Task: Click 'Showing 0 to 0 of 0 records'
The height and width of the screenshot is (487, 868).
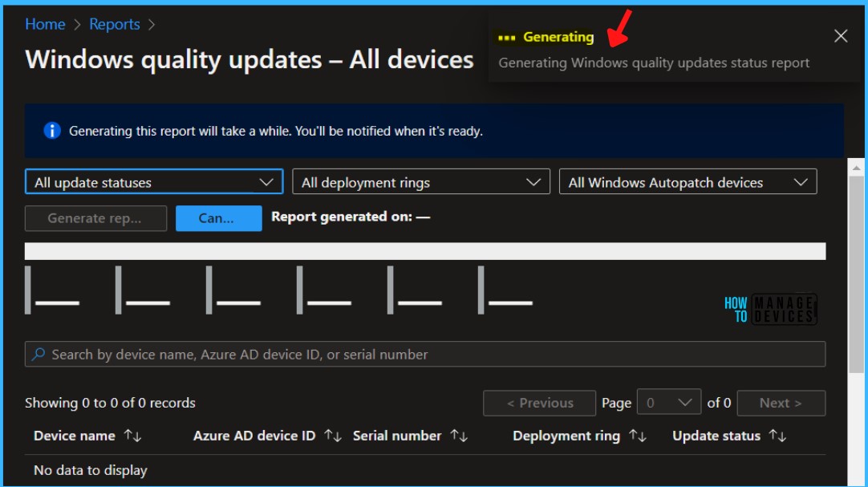Action: point(110,403)
